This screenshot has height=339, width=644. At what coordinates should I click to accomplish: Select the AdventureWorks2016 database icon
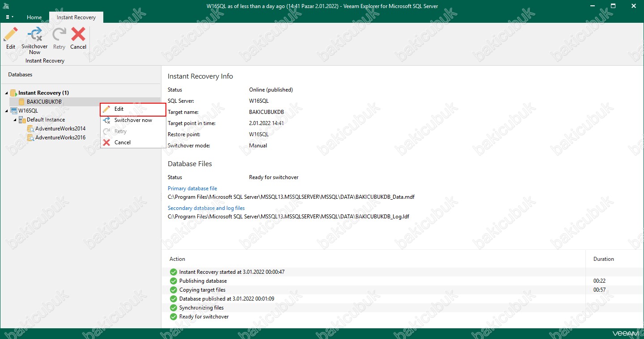30,138
